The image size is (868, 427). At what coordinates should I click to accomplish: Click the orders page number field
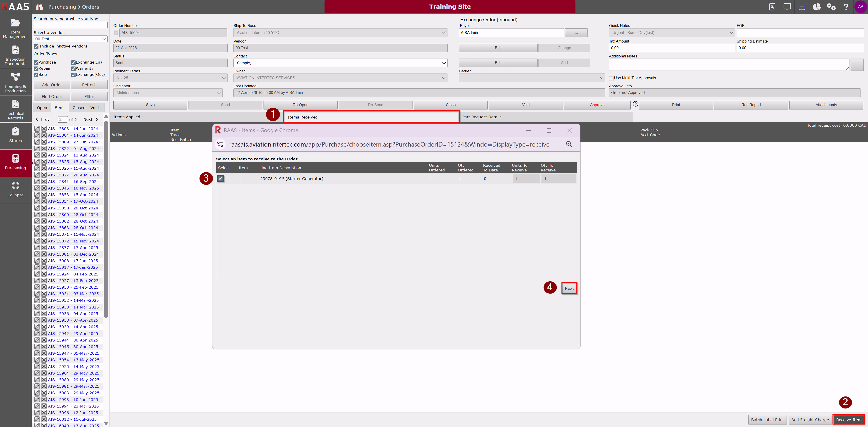point(63,119)
